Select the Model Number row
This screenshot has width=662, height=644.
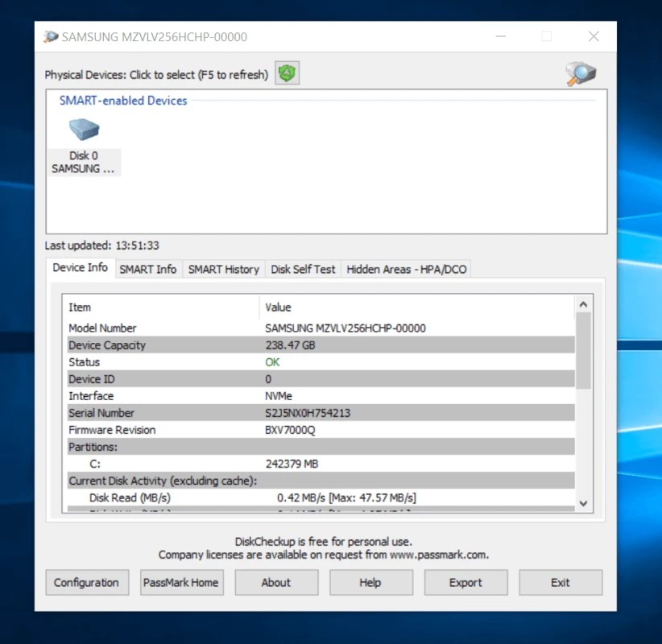pyautogui.click(x=321, y=328)
